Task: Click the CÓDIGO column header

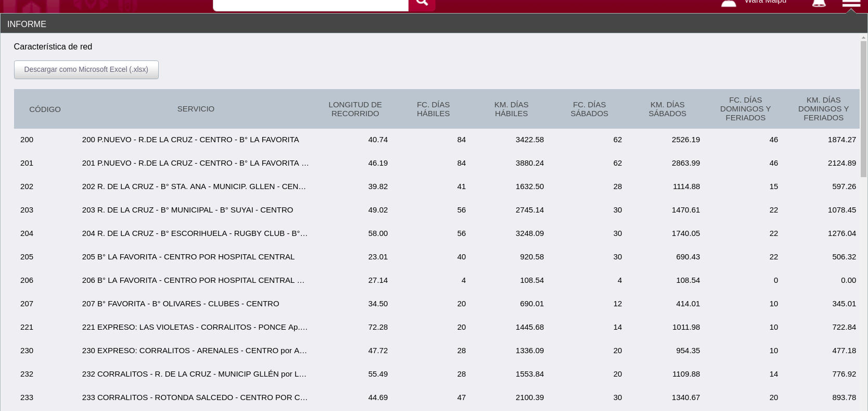Action: click(x=45, y=109)
